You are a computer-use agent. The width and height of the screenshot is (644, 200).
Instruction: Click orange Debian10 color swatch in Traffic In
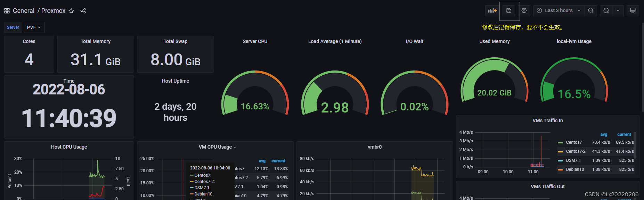pos(560,170)
